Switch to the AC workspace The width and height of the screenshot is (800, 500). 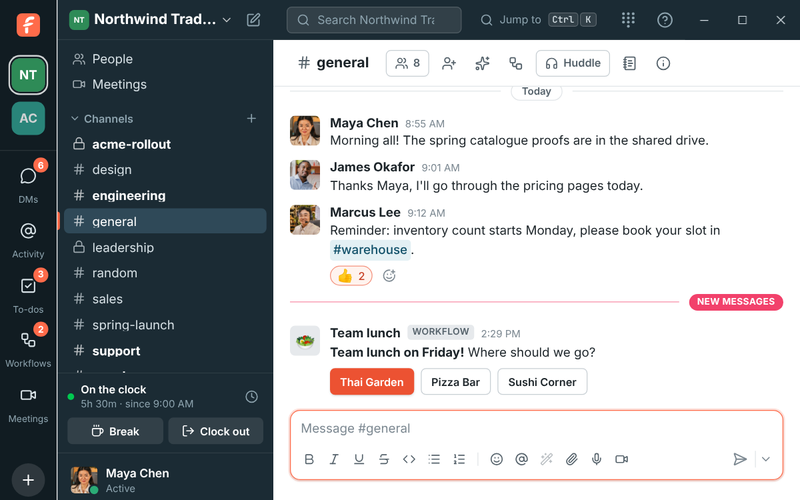click(x=28, y=118)
